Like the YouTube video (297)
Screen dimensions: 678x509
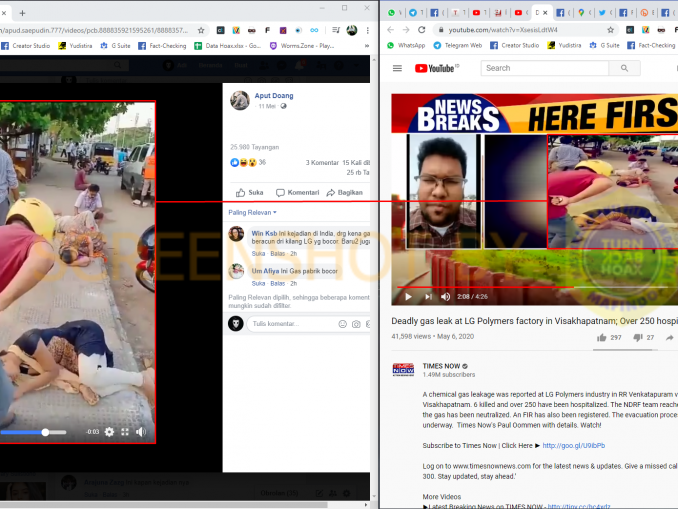(609, 337)
